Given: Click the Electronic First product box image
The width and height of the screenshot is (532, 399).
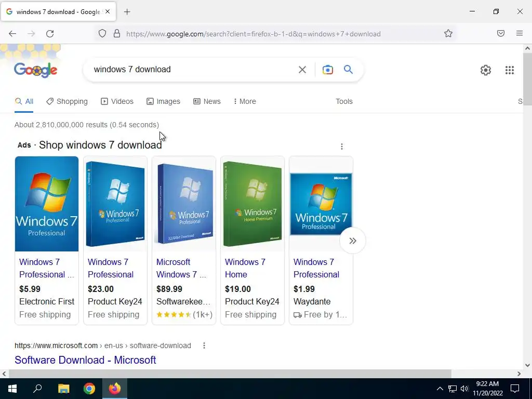Looking at the screenshot, I should point(46,204).
